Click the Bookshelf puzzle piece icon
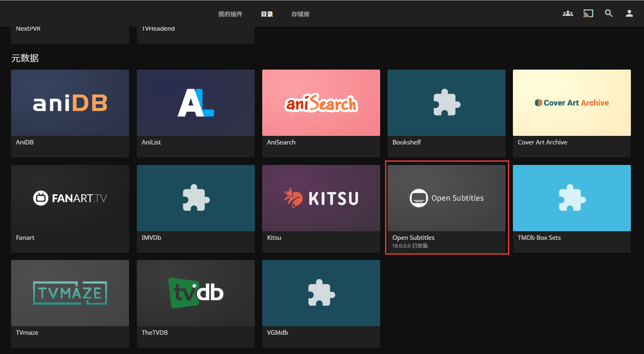 [446, 103]
